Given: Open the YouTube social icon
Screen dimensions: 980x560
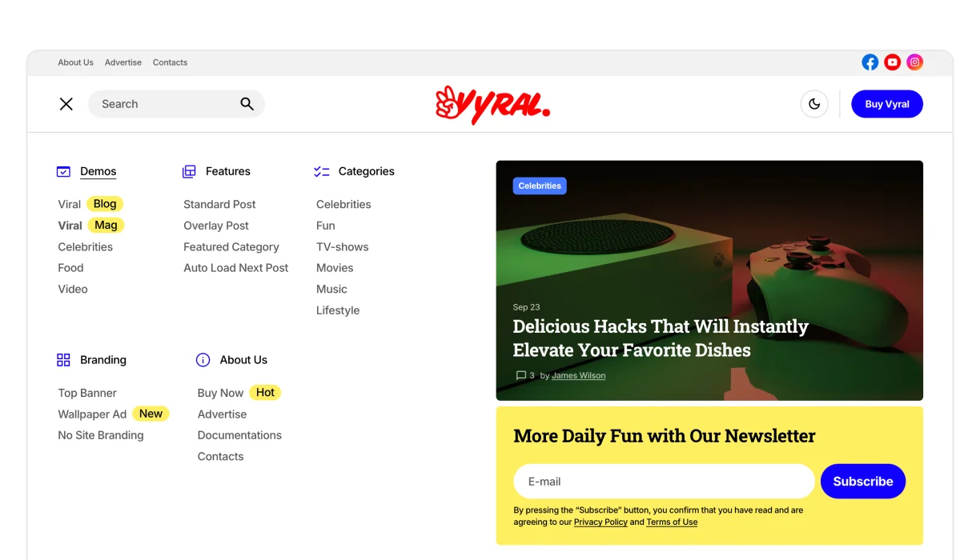Looking at the screenshot, I should pyautogui.click(x=892, y=62).
